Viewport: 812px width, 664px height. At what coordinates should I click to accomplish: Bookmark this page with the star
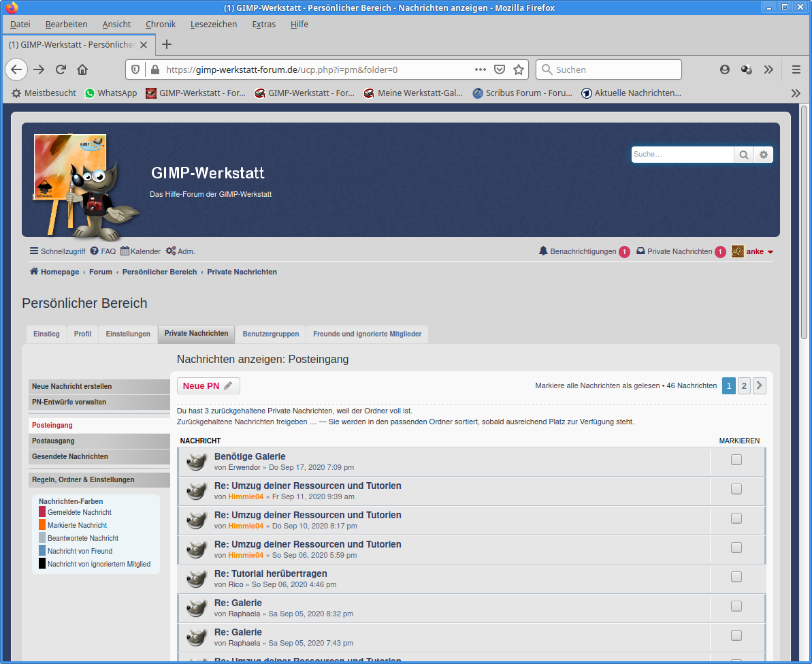519,69
